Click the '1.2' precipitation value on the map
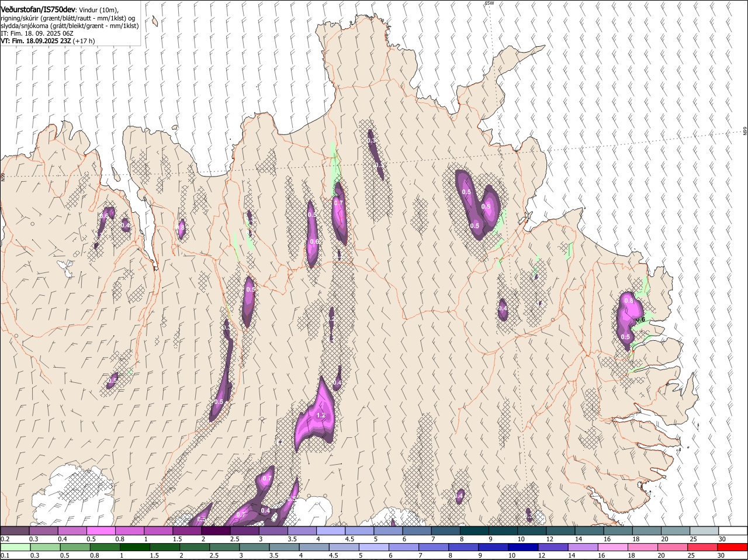This screenshot has width=748, height=560. click(320, 416)
